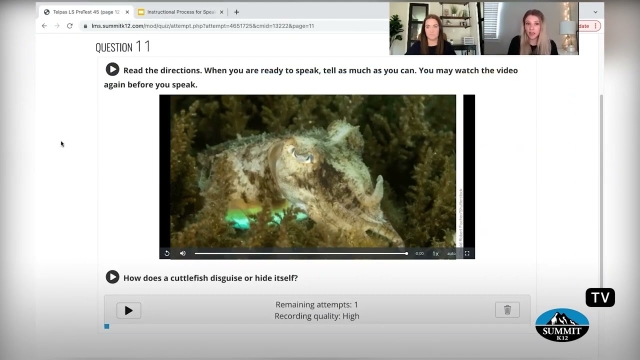Expand the tab search chevron
This screenshot has height=360, width=640.
point(596,12)
